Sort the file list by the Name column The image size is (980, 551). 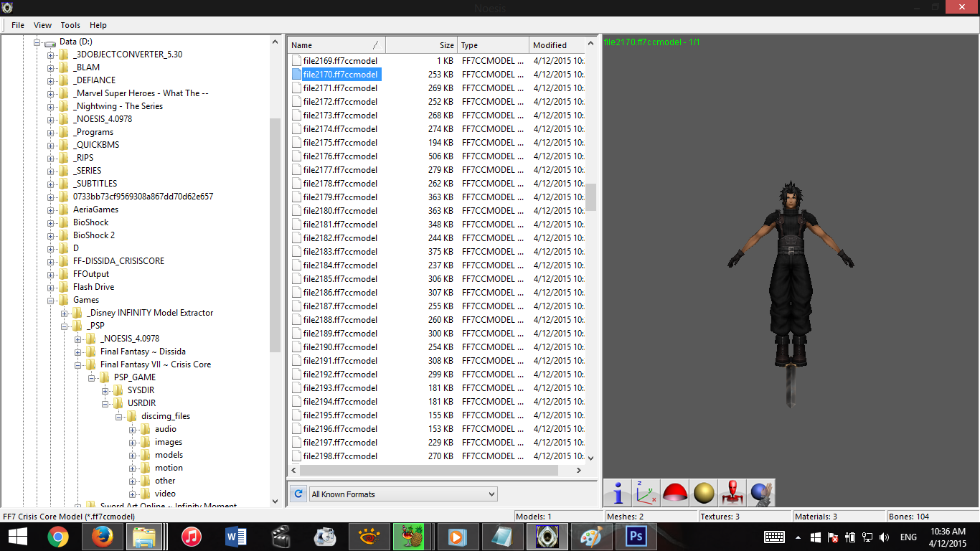(337, 45)
